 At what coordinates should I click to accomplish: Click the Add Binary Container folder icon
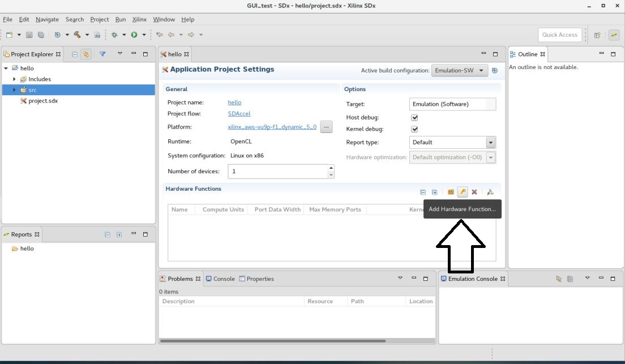click(x=451, y=192)
